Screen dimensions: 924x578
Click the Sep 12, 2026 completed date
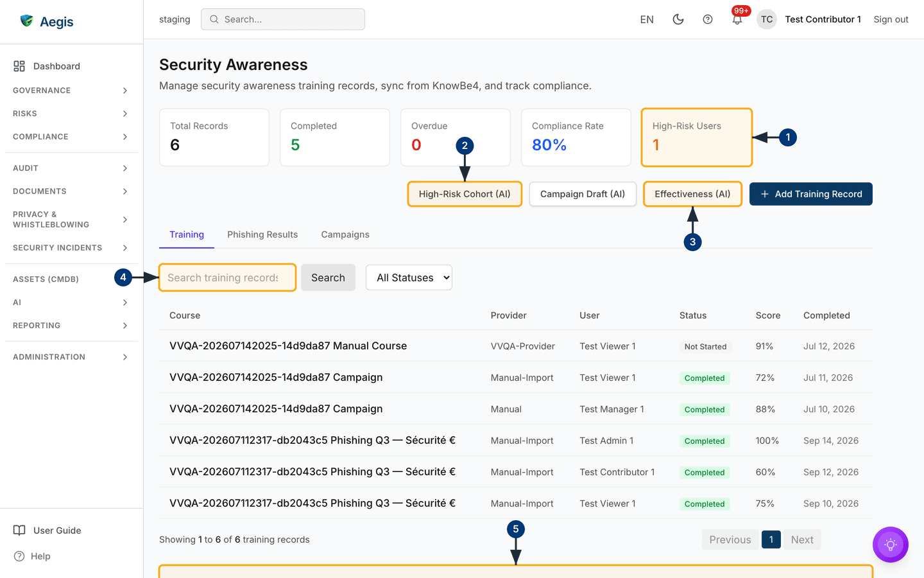831,472
